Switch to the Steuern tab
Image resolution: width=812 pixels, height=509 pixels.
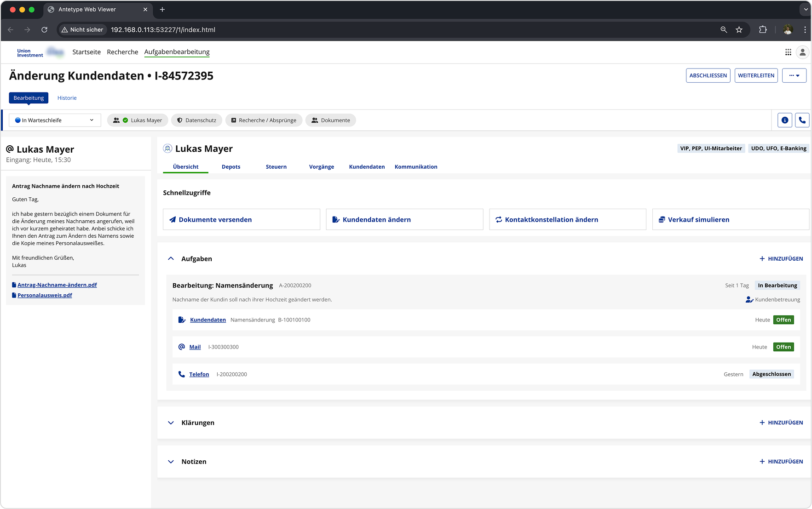click(276, 167)
